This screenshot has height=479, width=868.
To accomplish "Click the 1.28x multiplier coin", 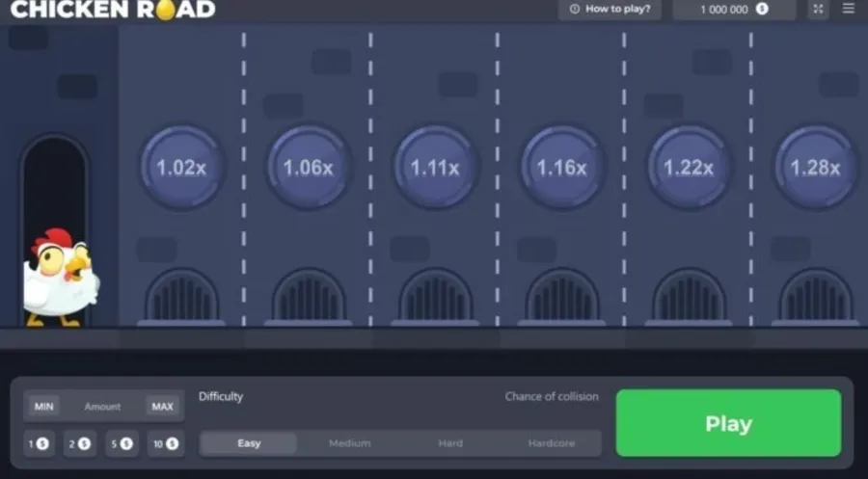I will (x=815, y=167).
